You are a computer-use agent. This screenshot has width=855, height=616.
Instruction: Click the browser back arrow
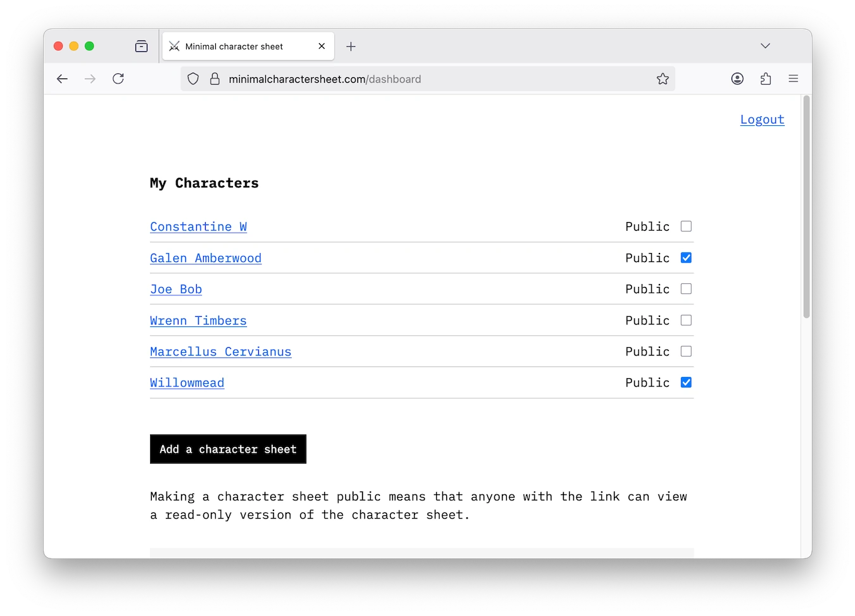[62, 79]
